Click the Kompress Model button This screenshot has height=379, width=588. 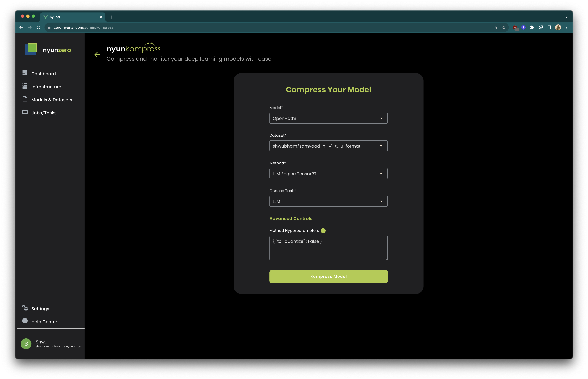328,276
